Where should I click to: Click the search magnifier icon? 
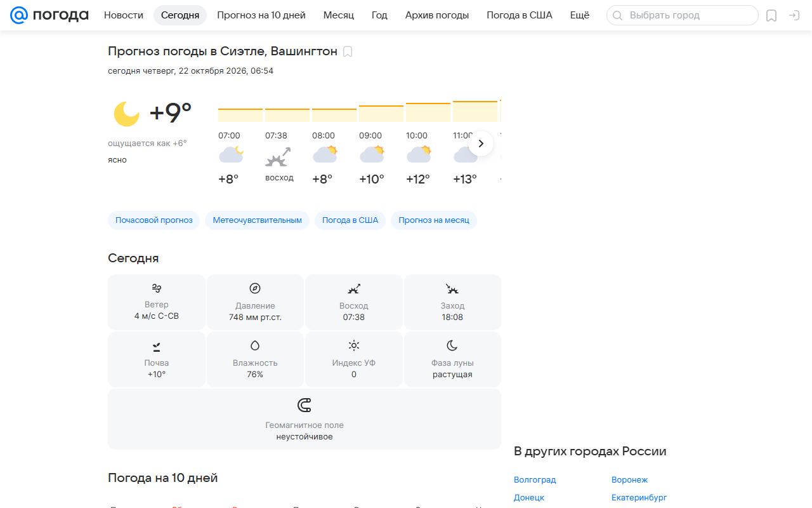[x=617, y=15]
